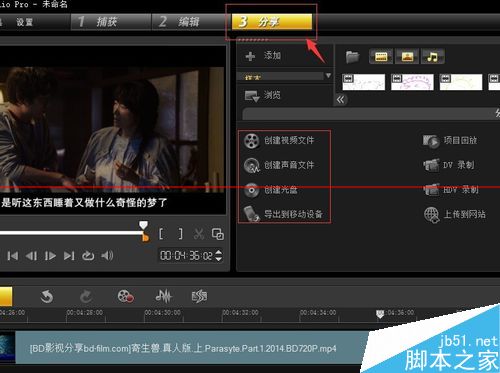Click the create disc icon
500x373 pixels.
point(251,190)
